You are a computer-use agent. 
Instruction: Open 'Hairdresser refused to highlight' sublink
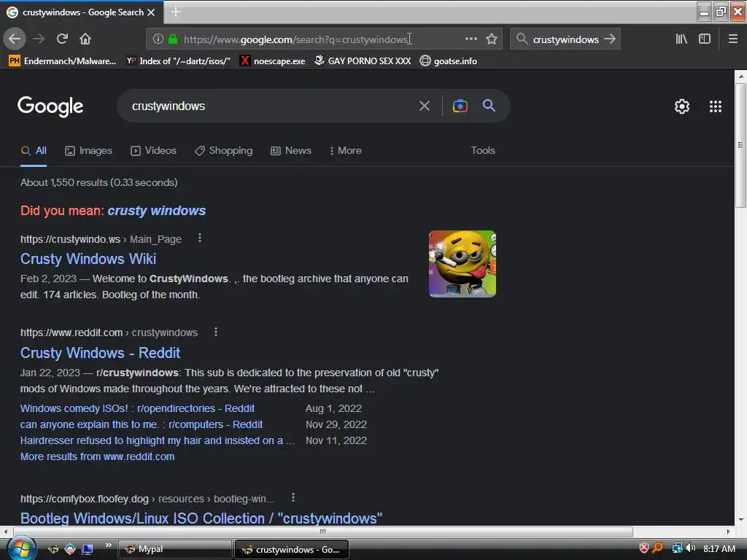click(158, 440)
